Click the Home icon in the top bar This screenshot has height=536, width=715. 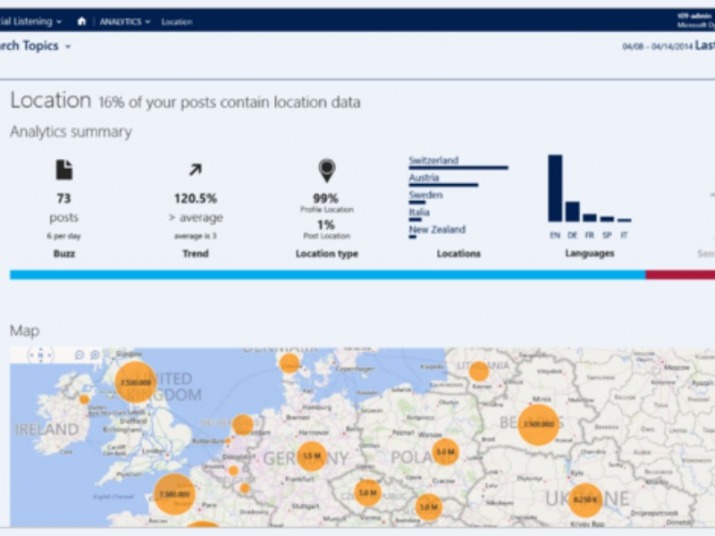click(81, 21)
